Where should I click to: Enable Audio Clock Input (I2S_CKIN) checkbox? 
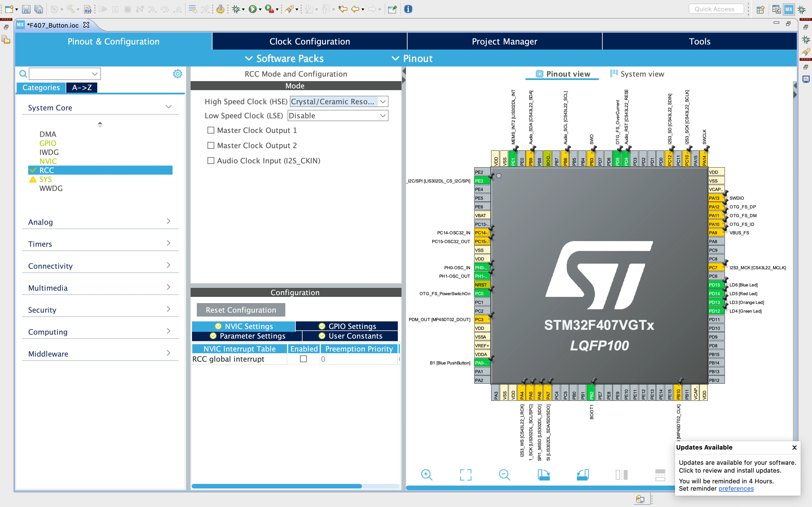point(211,161)
